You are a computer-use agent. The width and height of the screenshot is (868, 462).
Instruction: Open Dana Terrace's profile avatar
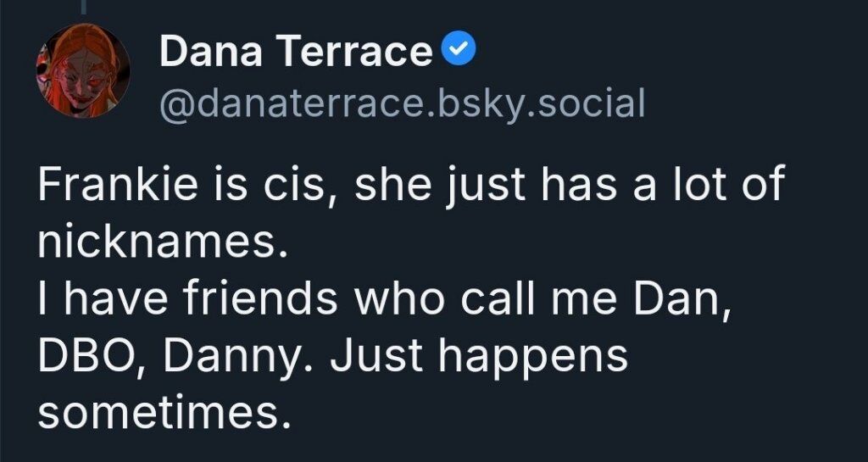(x=82, y=71)
